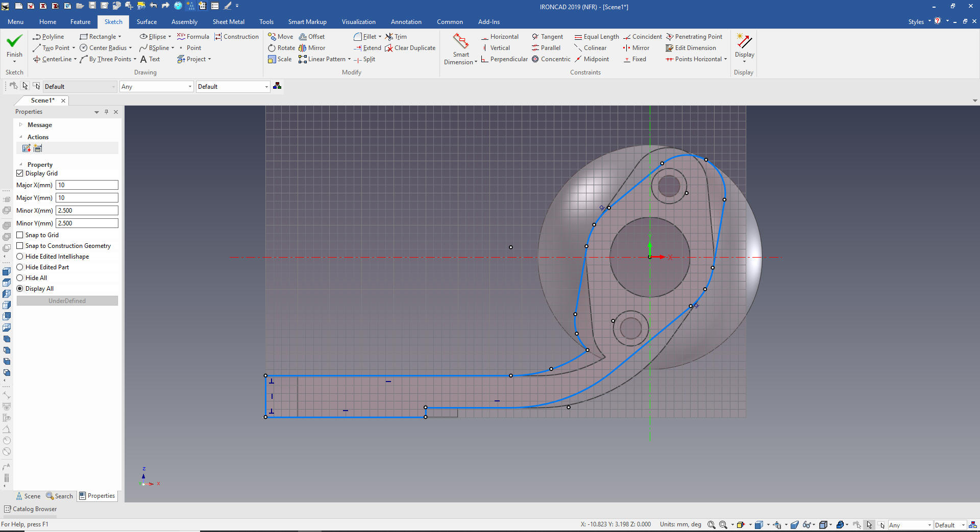Screen dimensions: 980x532
Task: Apply a Tangent constraint
Action: pyautogui.click(x=547, y=37)
